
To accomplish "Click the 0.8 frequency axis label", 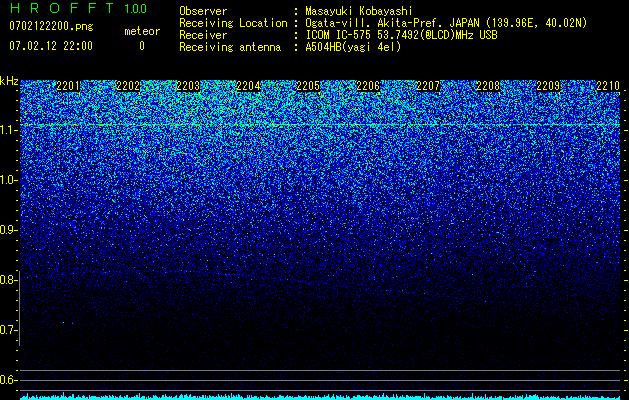I will [x=8, y=280].
